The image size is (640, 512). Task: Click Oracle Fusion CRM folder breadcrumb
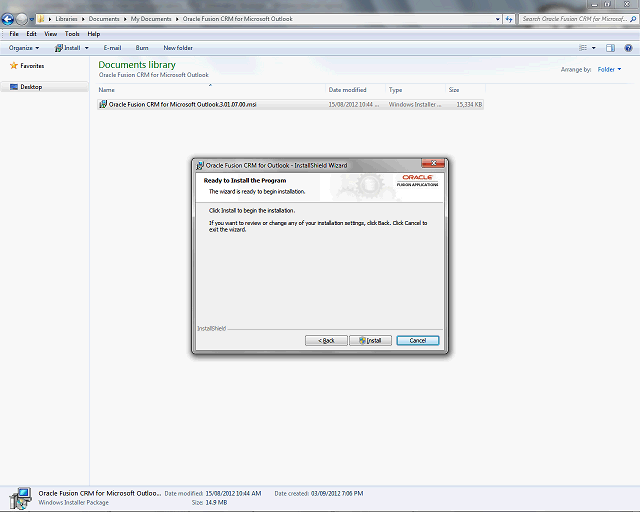238,19
